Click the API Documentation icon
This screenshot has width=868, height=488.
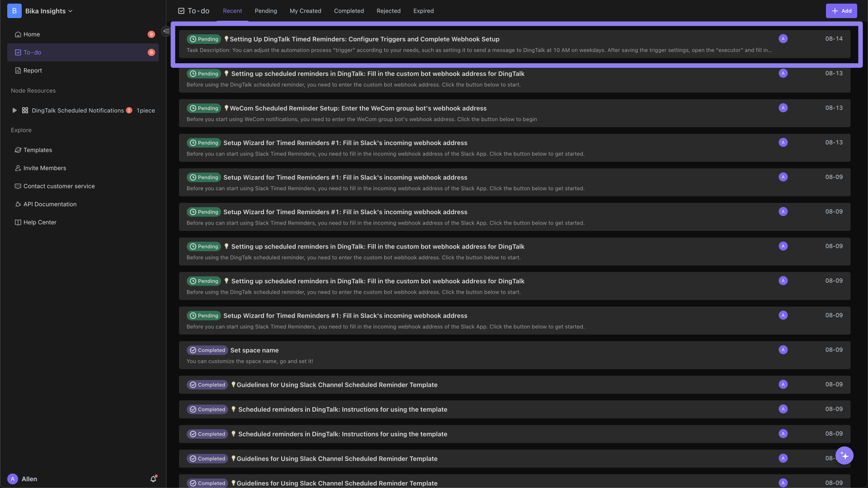(16, 204)
